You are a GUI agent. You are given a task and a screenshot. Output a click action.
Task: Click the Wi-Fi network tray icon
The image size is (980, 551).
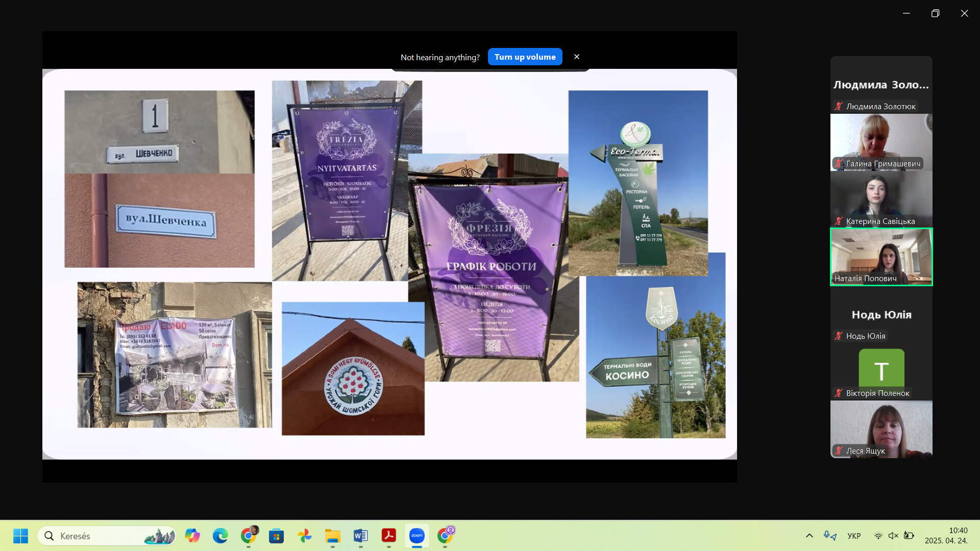tap(878, 536)
